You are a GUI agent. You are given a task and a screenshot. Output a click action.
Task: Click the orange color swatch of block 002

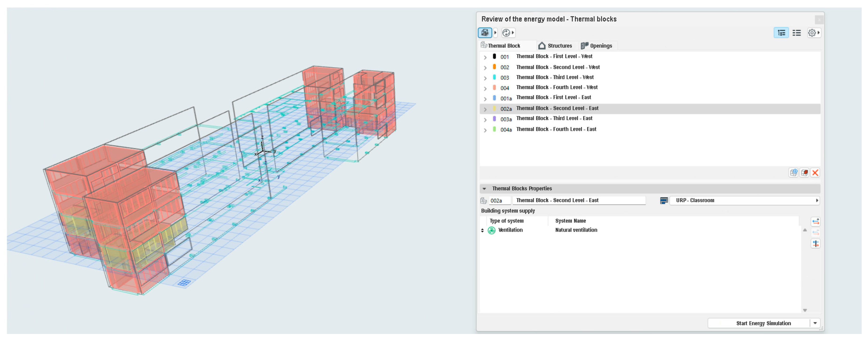tap(494, 67)
